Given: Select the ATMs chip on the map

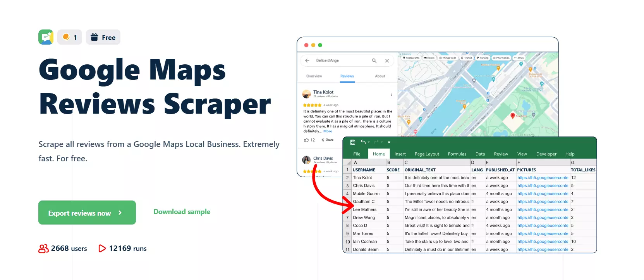Looking at the screenshot, I should 519,58.
